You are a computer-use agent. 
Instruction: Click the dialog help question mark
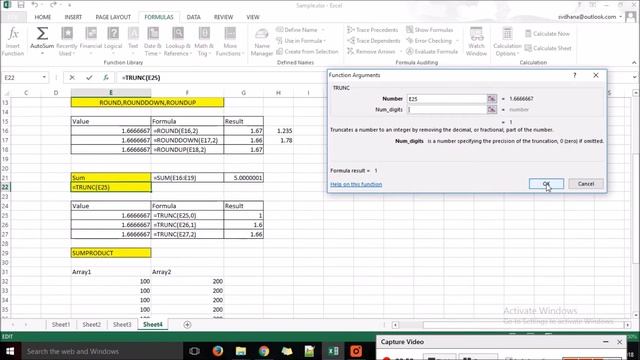tap(575, 75)
